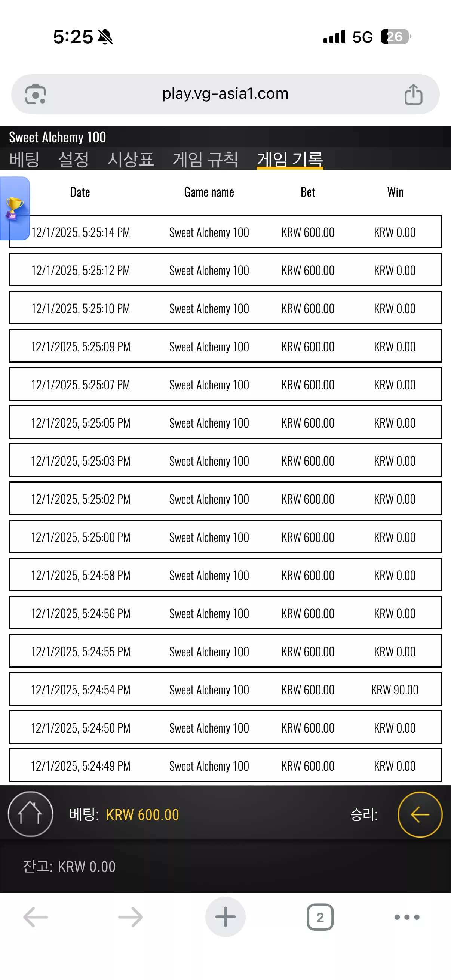This screenshot has height=980, width=451.
Task: Switch to the 베팅 tab
Action: pos(24,159)
